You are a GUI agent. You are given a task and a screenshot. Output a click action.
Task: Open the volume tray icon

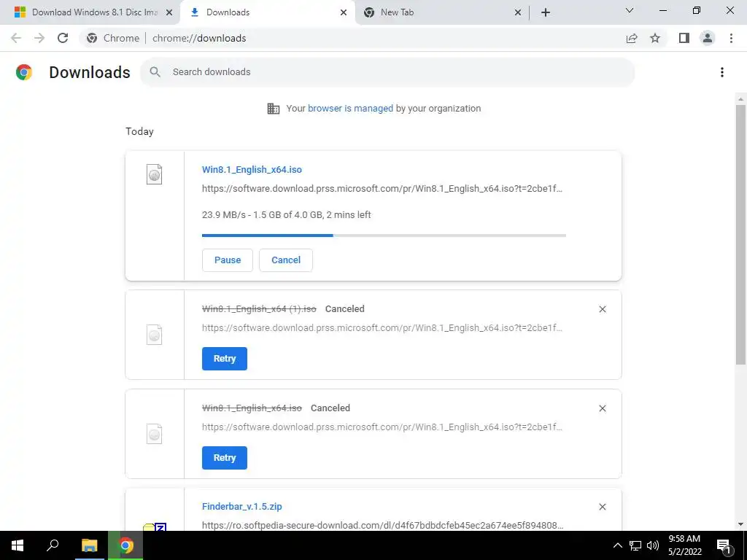(x=653, y=545)
